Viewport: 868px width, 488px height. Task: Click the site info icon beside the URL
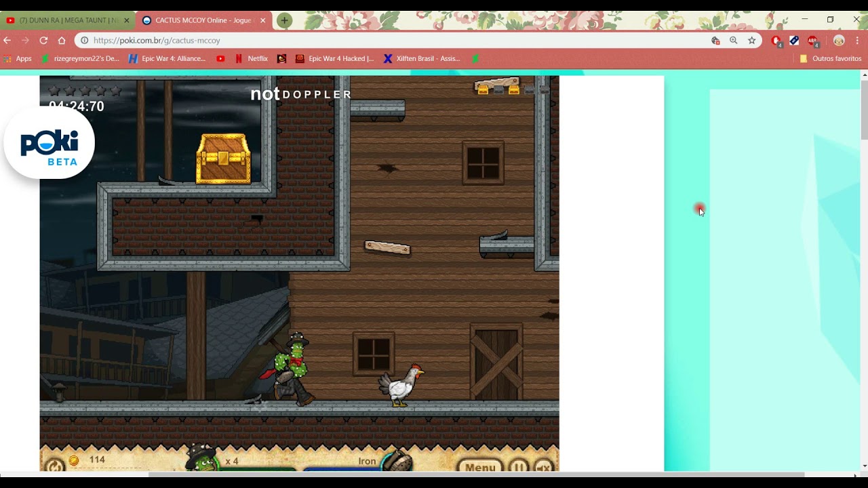85,41
